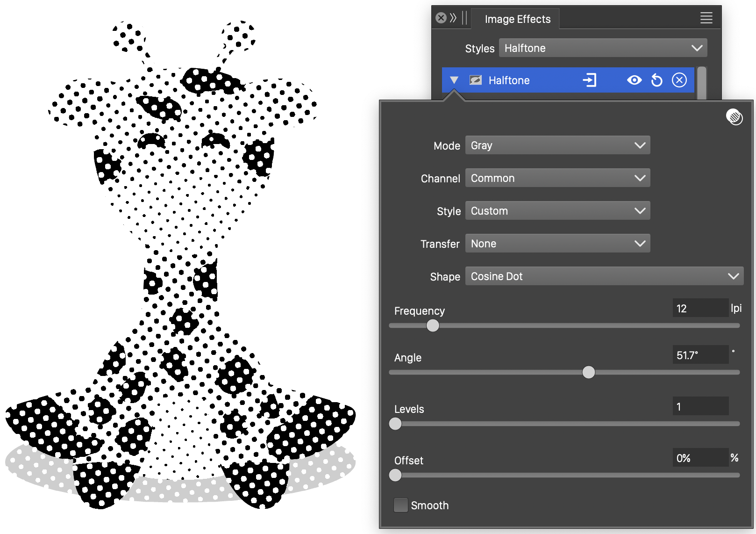The width and height of the screenshot is (756, 534).
Task: Enable the Smooth checkbox
Action: tap(400, 505)
